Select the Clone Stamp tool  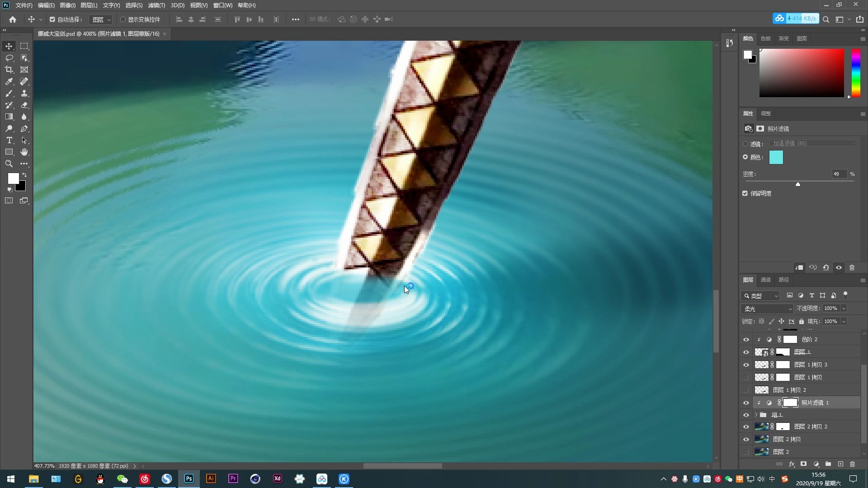pos(24,93)
